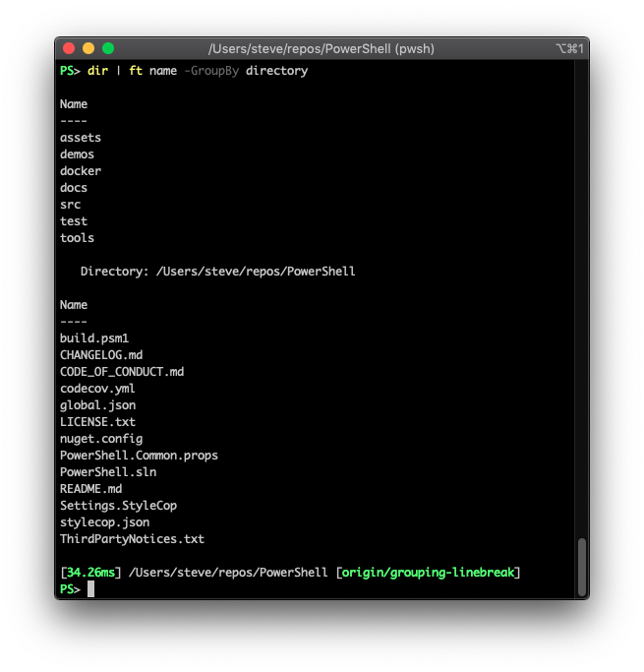Click the window title /Users/steve/repos/PowerShell (pwsh)
Screen dimensions: 644x672
click(322, 49)
